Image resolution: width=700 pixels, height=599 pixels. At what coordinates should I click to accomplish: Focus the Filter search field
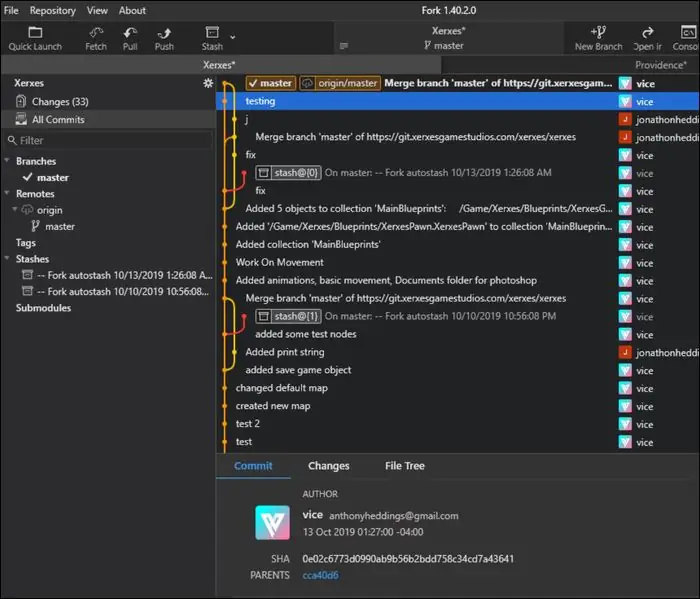tap(108, 141)
